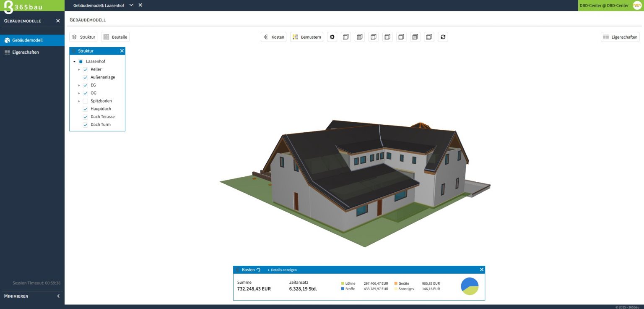Click the user avatar in the top right corner
644x309 pixels.
point(637,5)
